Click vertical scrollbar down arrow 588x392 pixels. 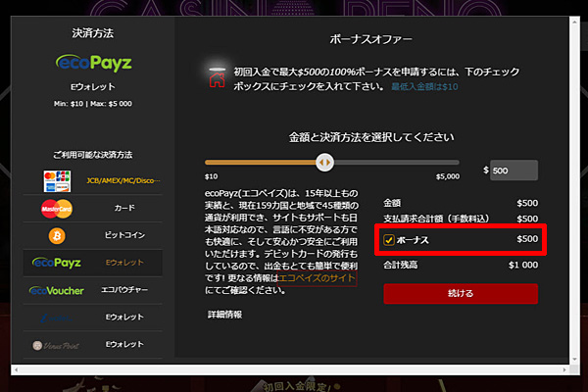click(x=574, y=359)
